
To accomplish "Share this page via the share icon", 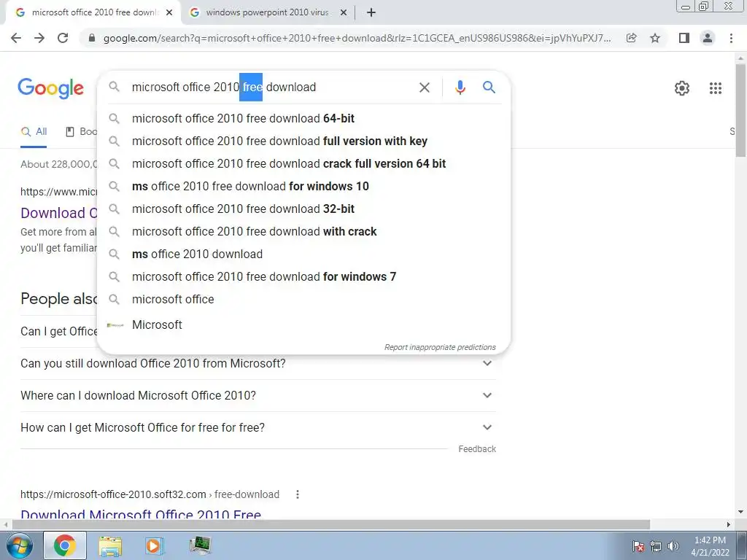I will 631,38.
